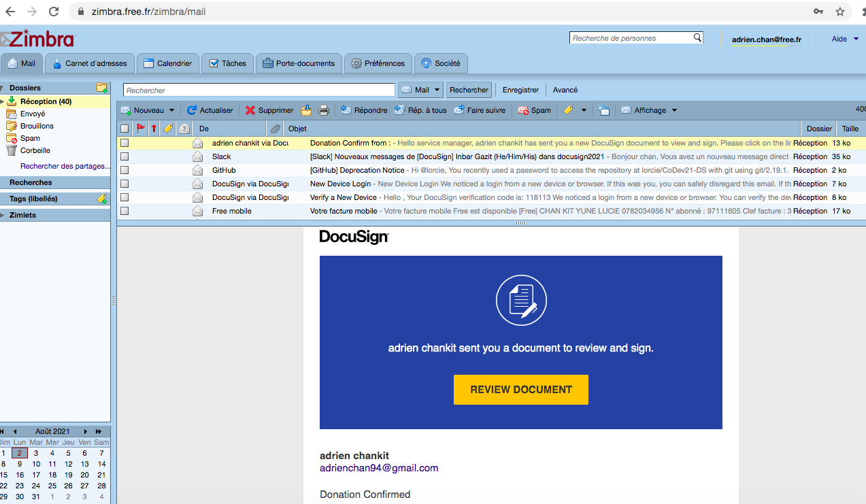Click the adrienchan94@gmail.com link
866x504 pixels.
coord(379,468)
